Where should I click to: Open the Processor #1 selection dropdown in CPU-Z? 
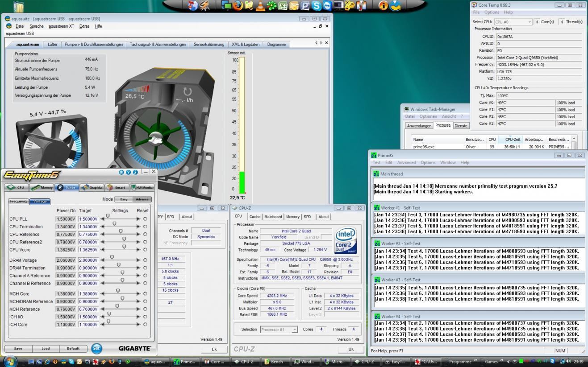click(x=294, y=329)
